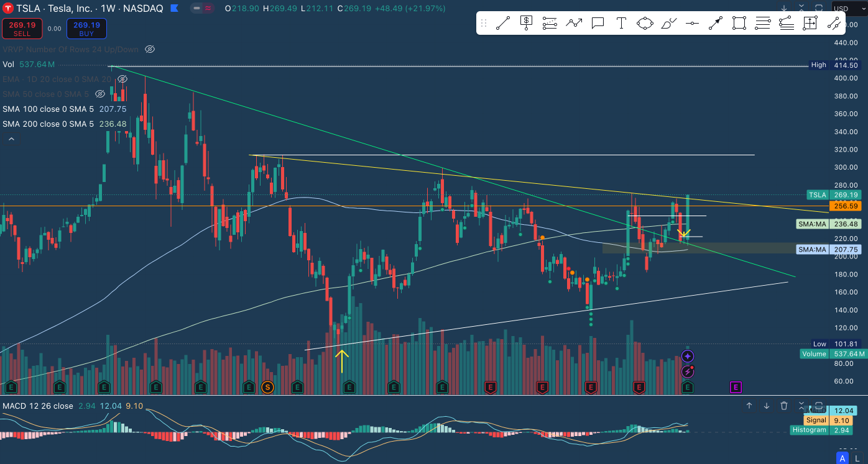
Task: Show the hidden EMA 1D 20 indicator
Action: (122, 79)
